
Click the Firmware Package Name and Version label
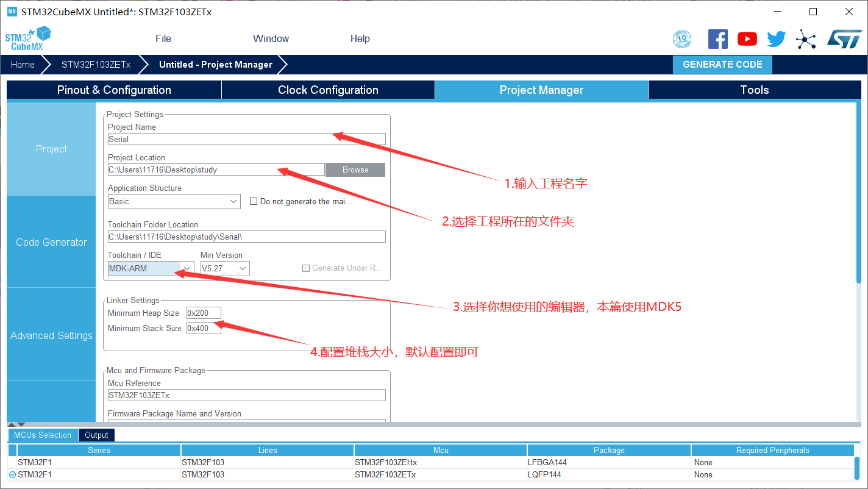[x=174, y=413]
